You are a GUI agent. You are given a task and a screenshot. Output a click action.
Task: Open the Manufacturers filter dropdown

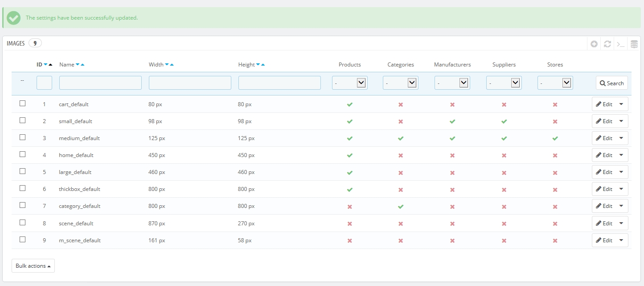coord(452,83)
